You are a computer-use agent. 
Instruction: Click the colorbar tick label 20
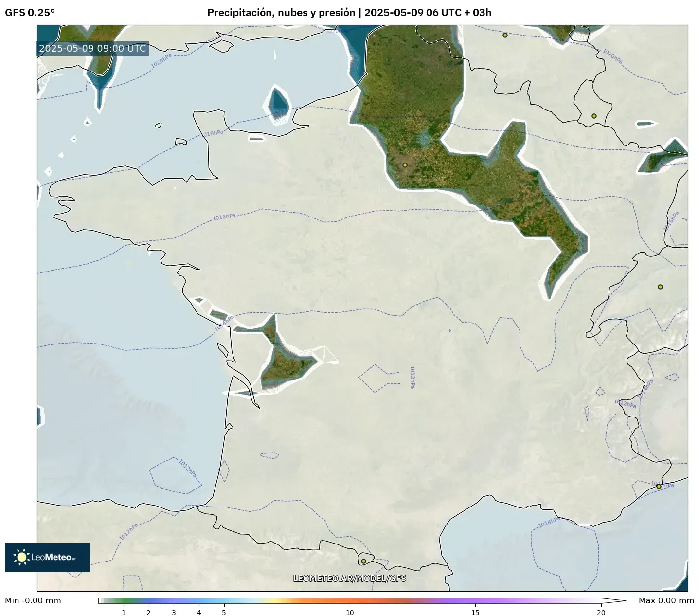tap(601, 613)
